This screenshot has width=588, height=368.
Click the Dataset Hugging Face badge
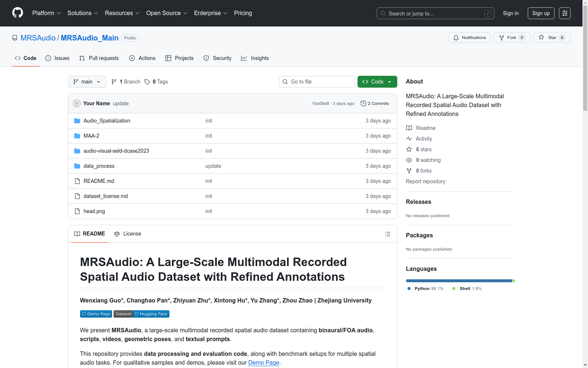[141, 314]
